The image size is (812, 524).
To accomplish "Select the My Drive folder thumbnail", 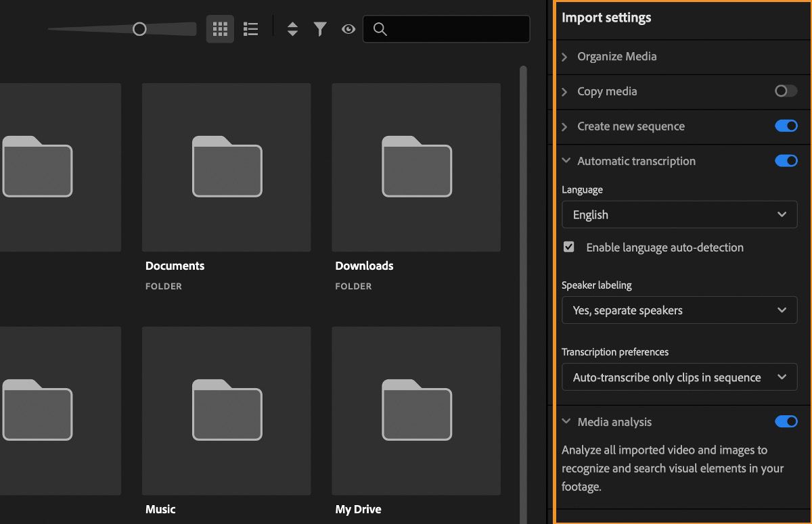I will click(x=415, y=410).
